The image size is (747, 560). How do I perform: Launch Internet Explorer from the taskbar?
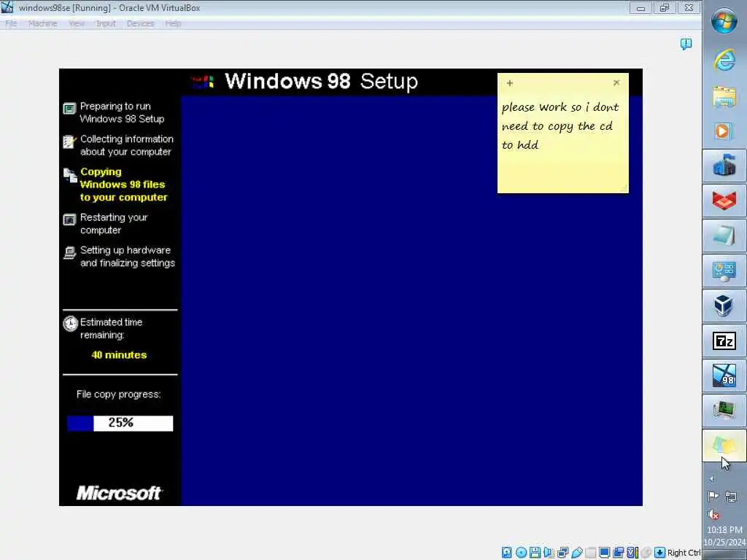(724, 60)
